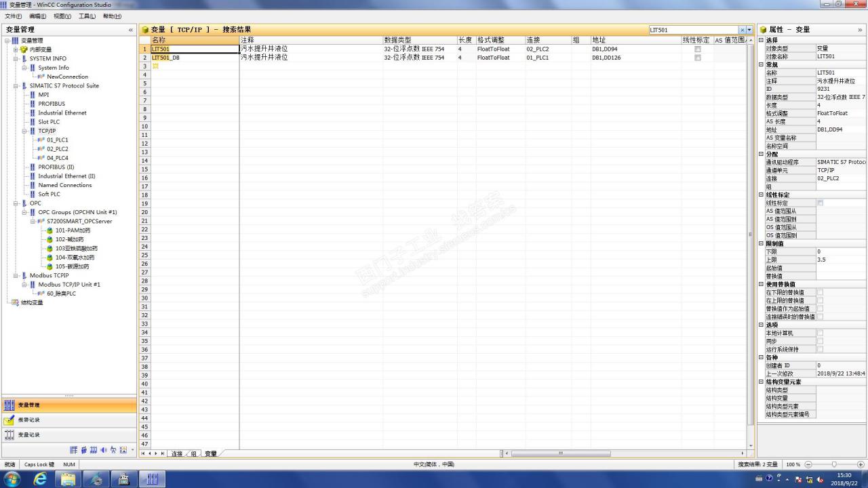
Task: Click the horizontal scrollbar of the table
Action: tap(560, 453)
